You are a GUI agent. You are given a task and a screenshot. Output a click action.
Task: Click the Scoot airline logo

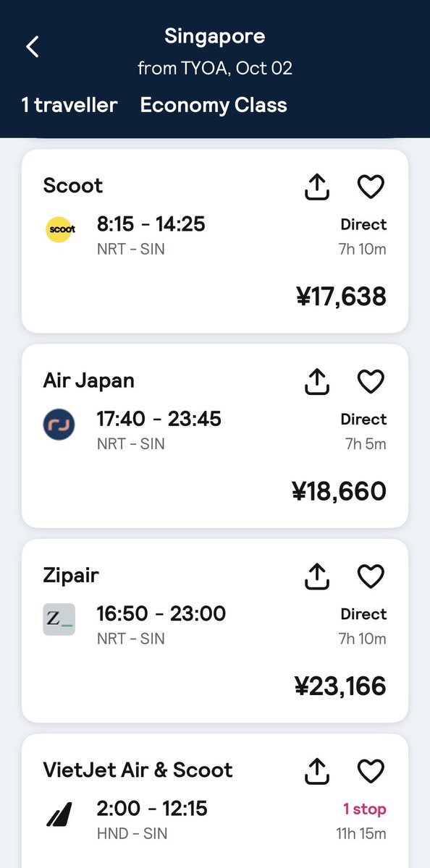tap(59, 230)
